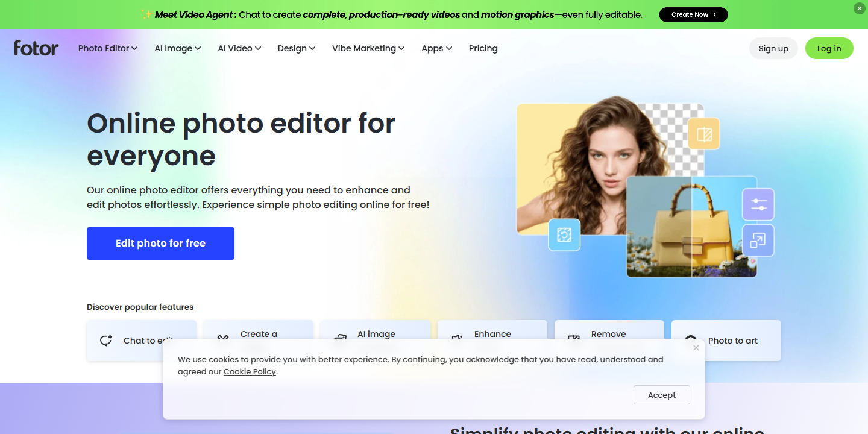The height and width of the screenshot is (434, 868).
Task: Close the green Video Agent banner
Action: 859,8
